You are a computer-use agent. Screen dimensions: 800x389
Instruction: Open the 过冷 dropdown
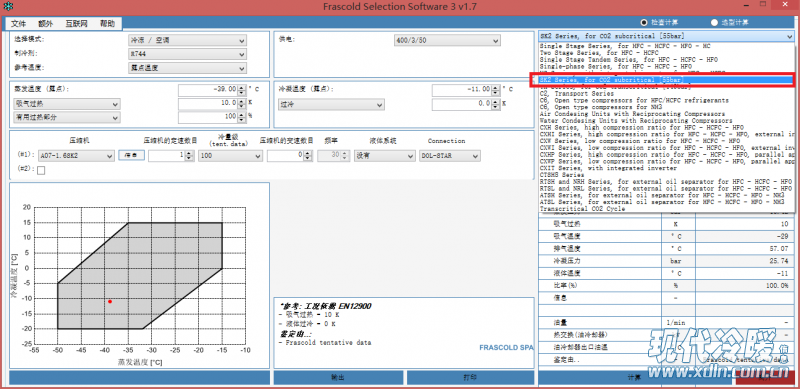point(331,104)
